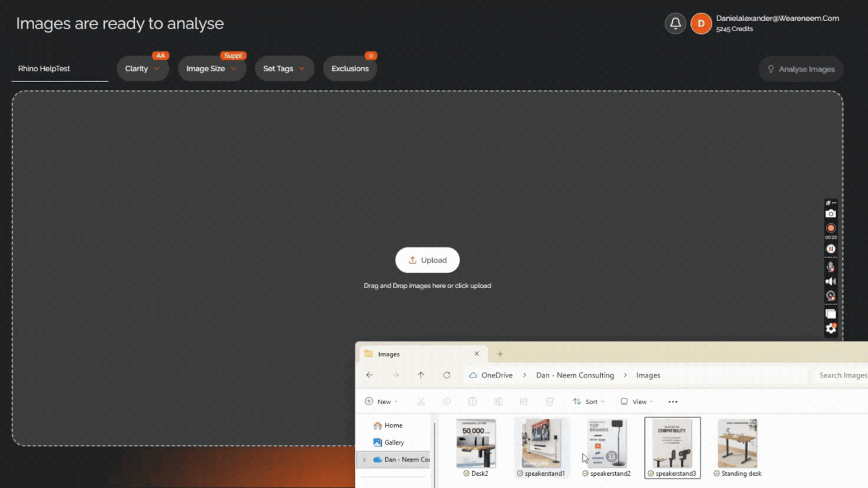Click the Upload button
868x488 pixels.
coord(427,260)
